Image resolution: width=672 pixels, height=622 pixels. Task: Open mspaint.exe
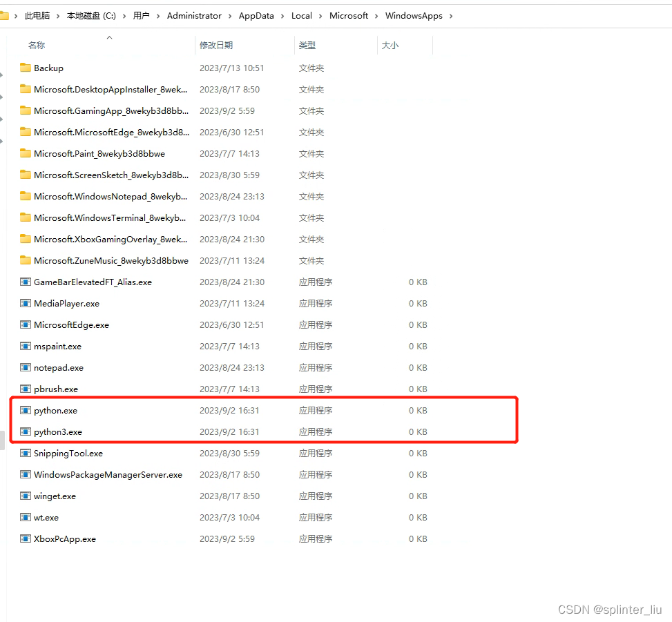(58, 346)
